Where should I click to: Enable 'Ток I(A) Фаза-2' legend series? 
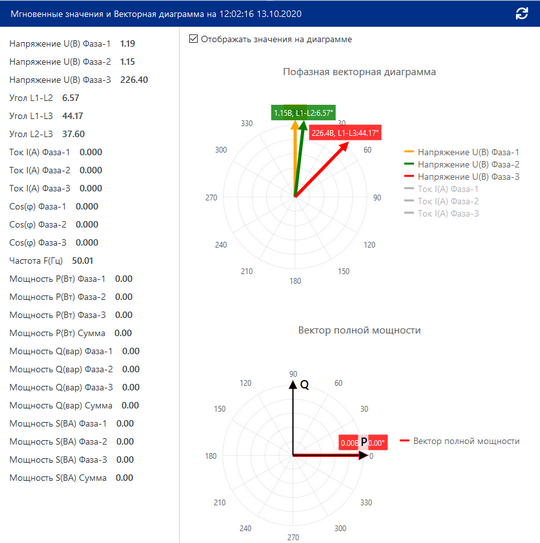[x=441, y=201]
